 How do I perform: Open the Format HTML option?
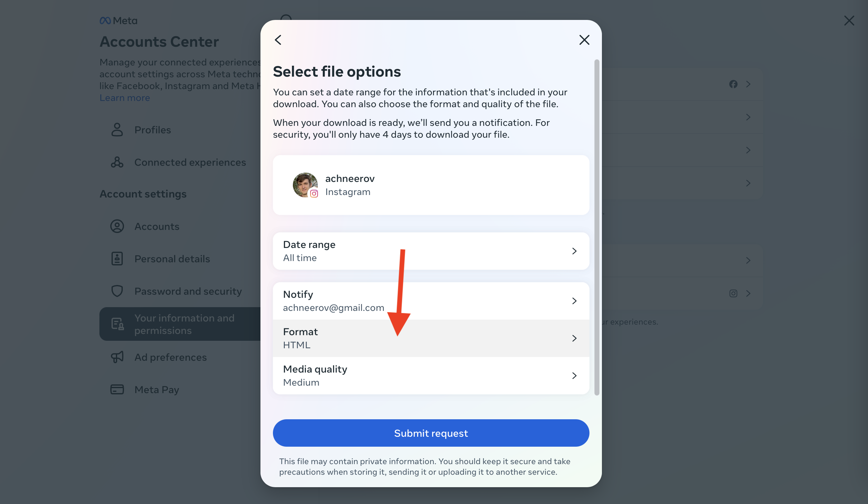(431, 338)
